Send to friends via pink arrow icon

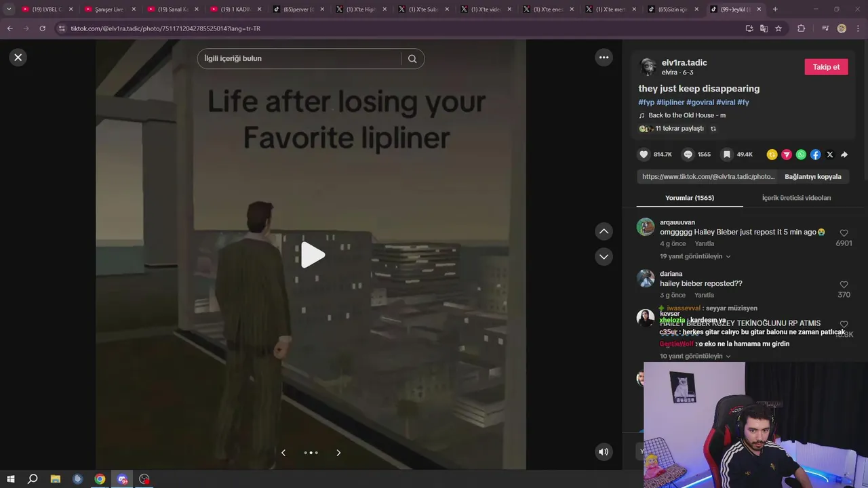(x=787, y=155)
